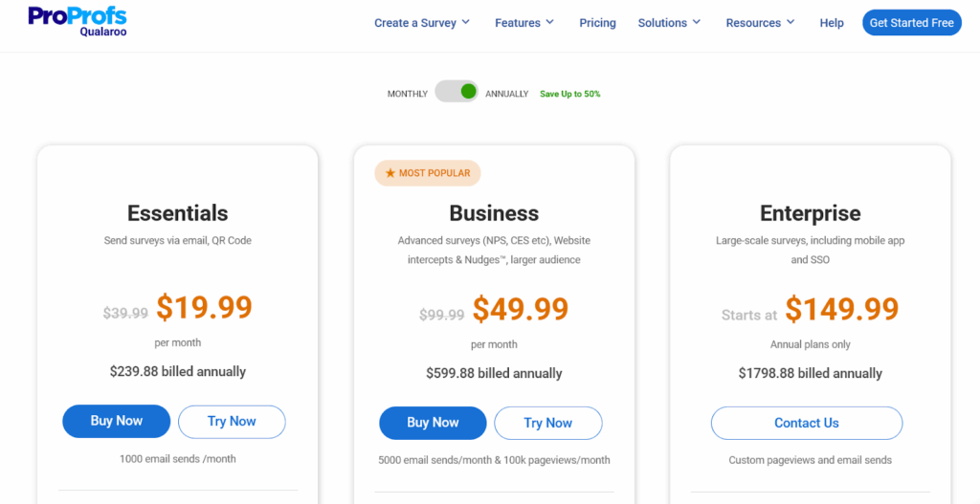Click Contact Us for Enterprise plan
Screen dimensions: 980x504
[806, 423]
